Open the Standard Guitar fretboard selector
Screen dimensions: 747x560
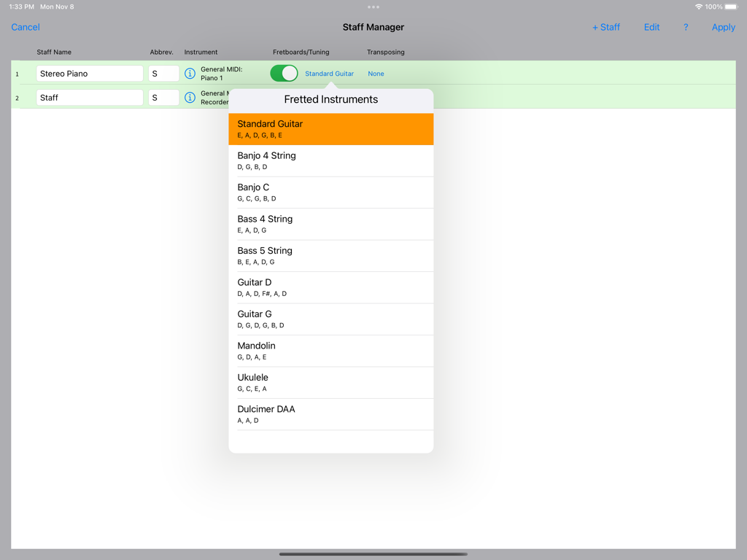[x=329, y=73]
